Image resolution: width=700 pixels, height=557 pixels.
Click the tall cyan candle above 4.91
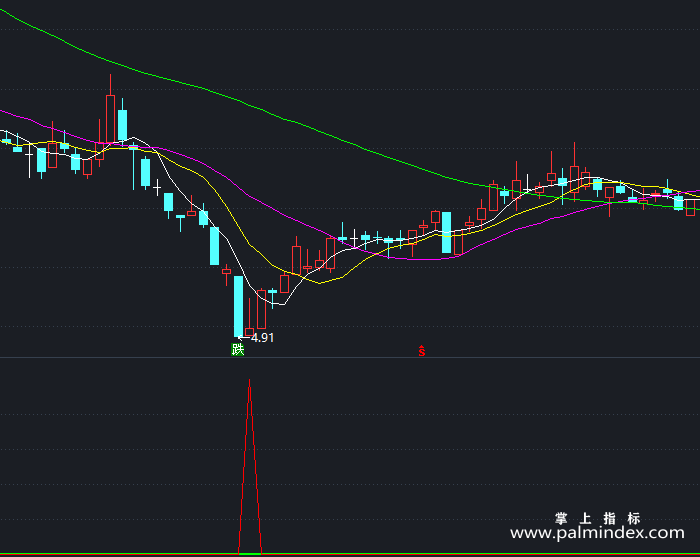click(x=239, y=306)
